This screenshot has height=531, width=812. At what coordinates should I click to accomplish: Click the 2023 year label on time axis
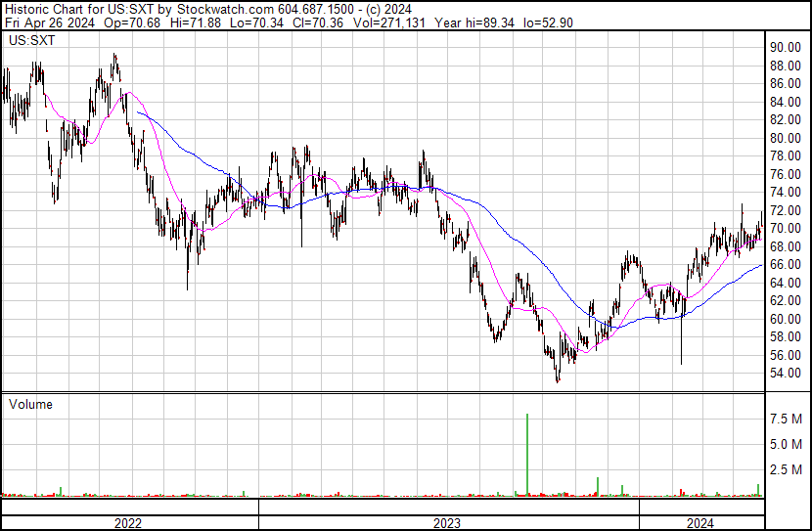click(447, 523)
